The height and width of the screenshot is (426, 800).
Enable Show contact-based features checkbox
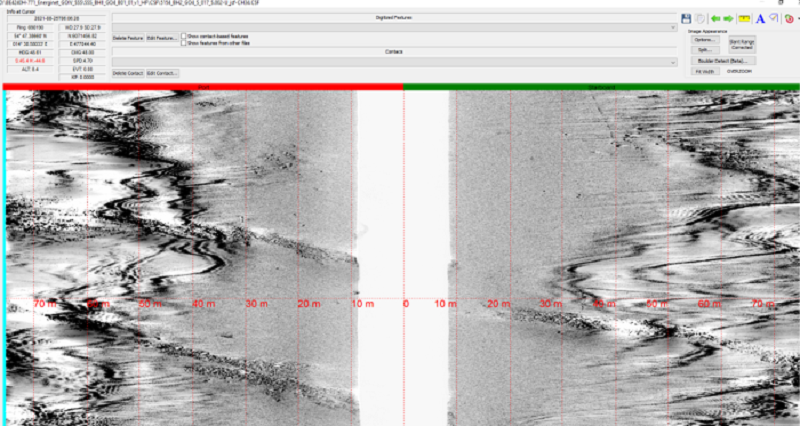click(184, 36)
